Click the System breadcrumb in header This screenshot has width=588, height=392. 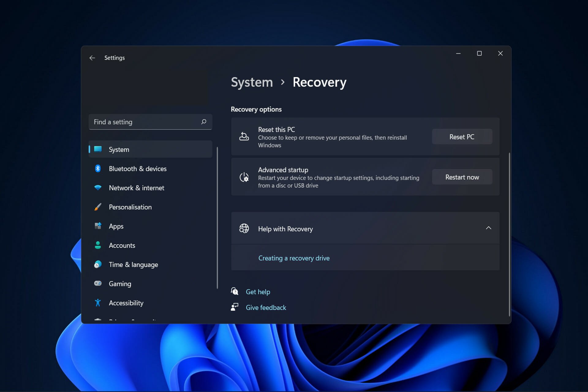(x=252, y=82)
